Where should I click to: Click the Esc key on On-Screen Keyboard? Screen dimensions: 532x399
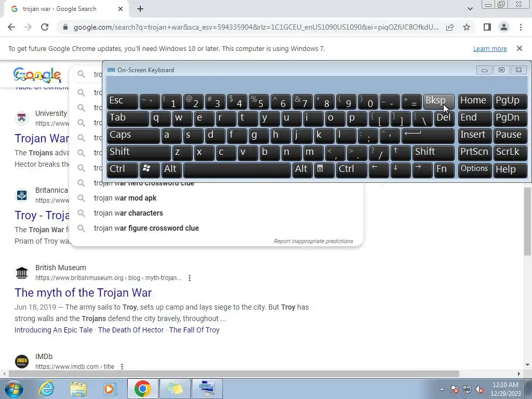pos(123,101)
